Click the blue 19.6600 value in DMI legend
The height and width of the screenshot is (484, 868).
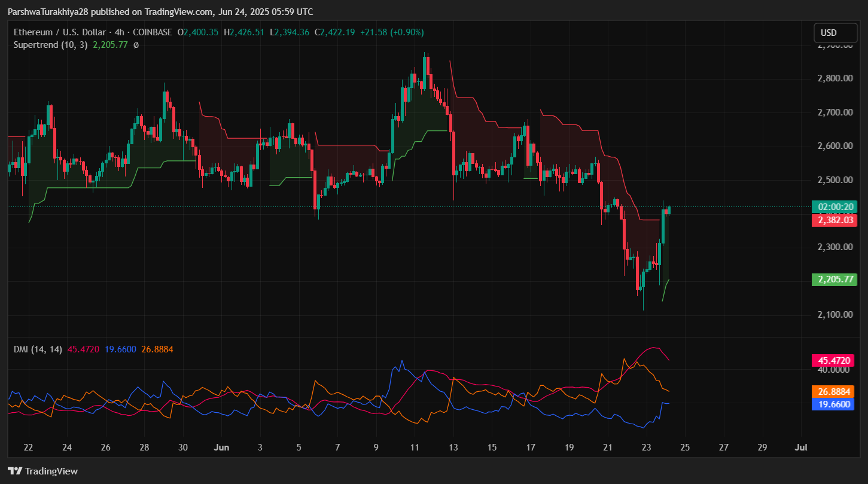point(121,349)
